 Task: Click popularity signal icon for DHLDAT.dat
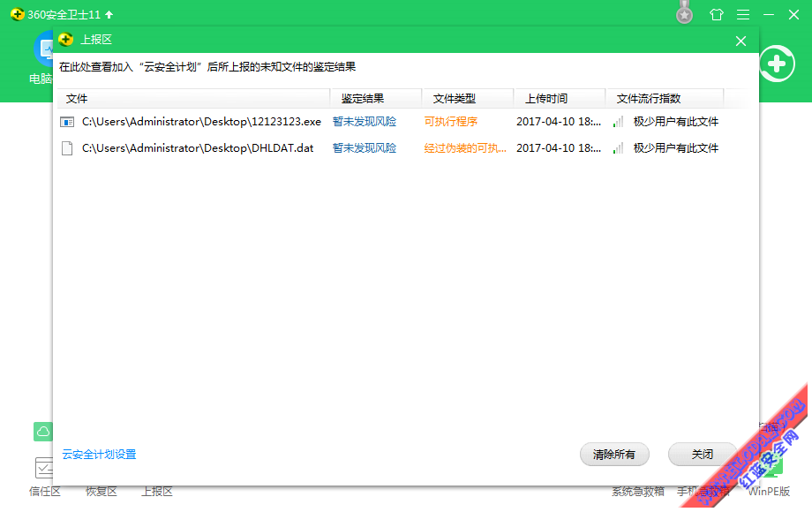(x=618, y=148)
